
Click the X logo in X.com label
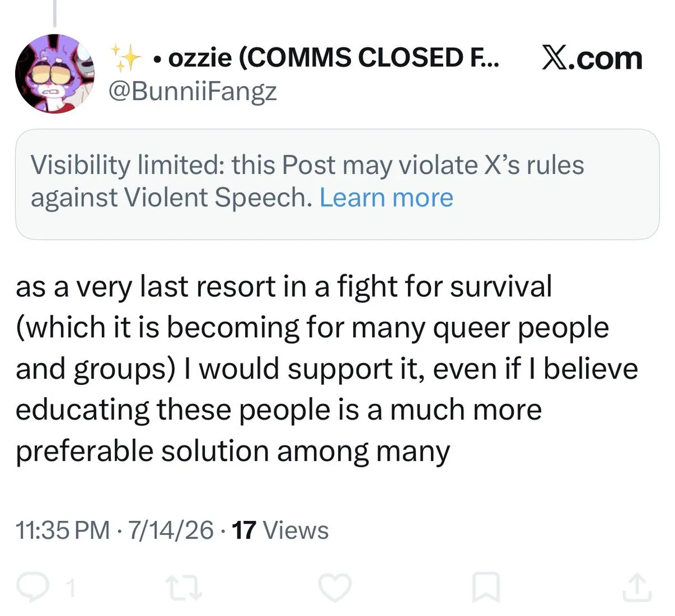[555, 59]
